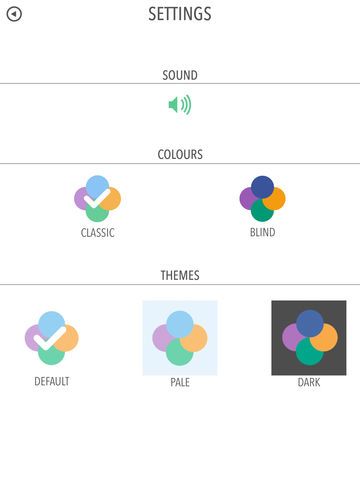The height and width of the screenshot is (480, 360).
Task: Tap the orange circle in Blind colours icon
Action: click(x=276, y=200)
